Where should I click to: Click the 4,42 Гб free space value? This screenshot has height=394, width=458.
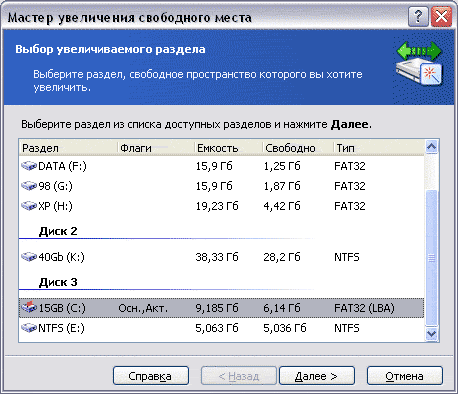point(282,206)
